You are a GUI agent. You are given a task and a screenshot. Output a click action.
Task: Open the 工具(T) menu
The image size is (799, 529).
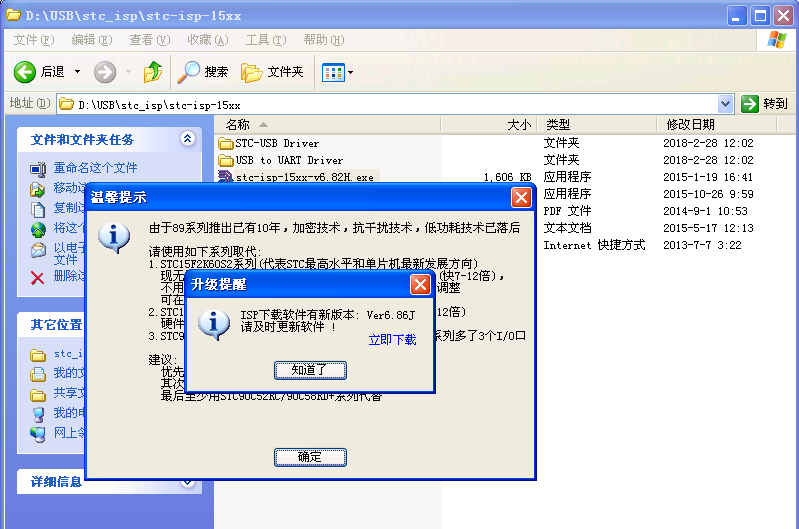(x=265, y=40)
